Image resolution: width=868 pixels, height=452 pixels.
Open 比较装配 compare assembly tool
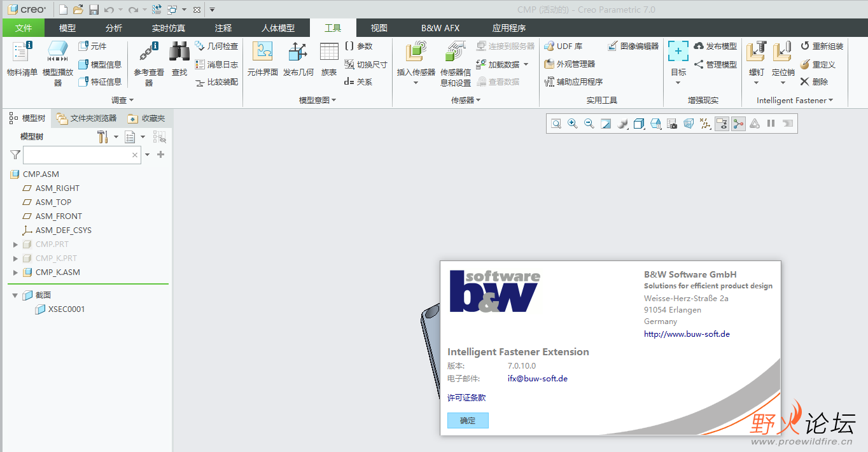(x=216, y=82)
